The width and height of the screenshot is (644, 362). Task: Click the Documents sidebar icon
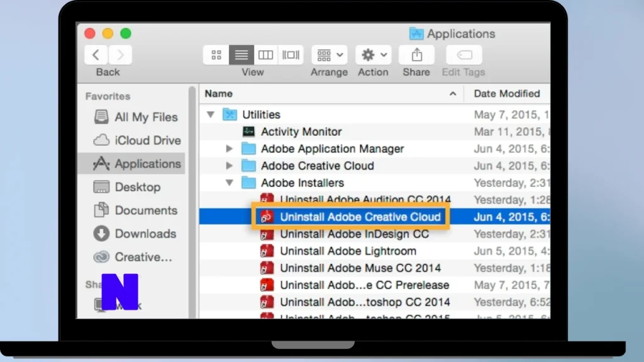tap(101, 210)
